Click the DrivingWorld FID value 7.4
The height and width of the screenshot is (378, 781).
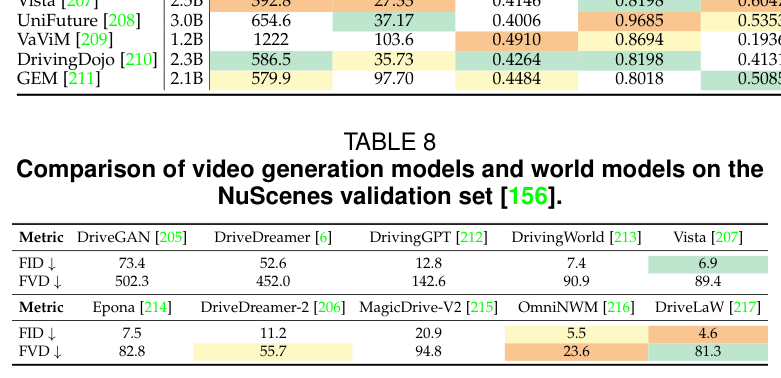click(576, 263)
